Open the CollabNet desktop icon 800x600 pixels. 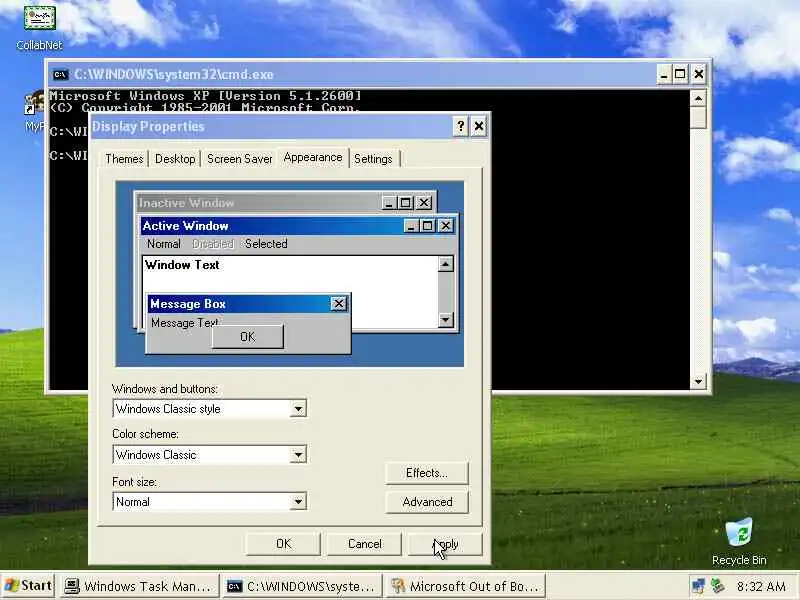point(39,27)
